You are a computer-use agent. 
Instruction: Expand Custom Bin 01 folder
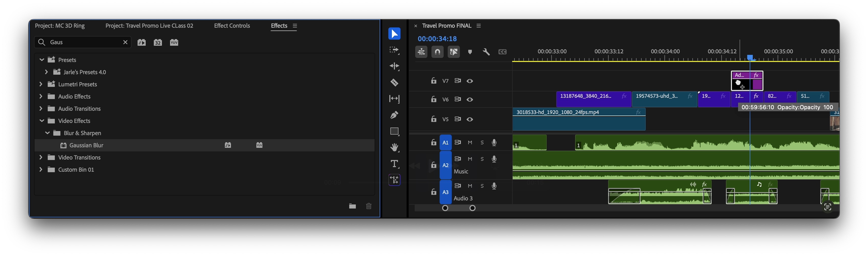[x=41, y=169]
